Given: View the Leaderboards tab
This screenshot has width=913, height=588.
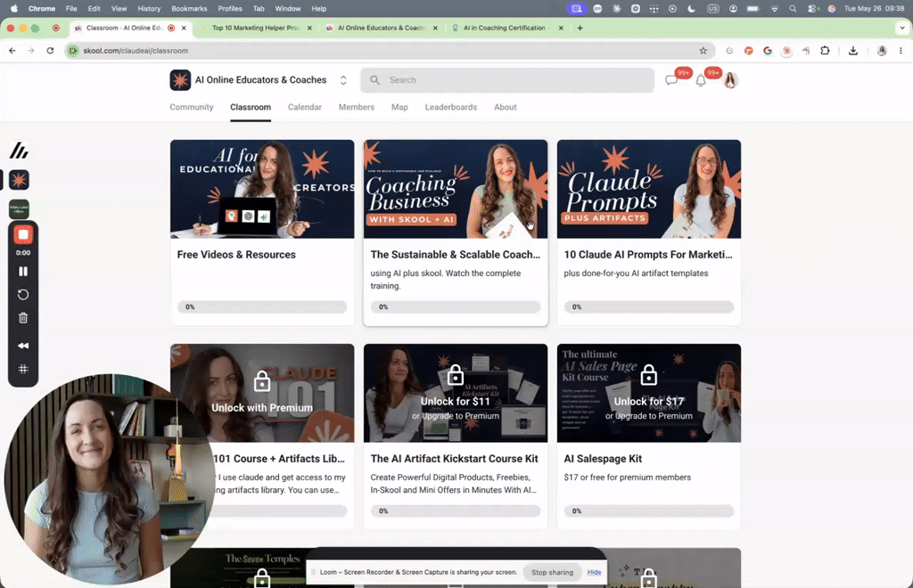Looking at the screenshot, I should [450, 107].
